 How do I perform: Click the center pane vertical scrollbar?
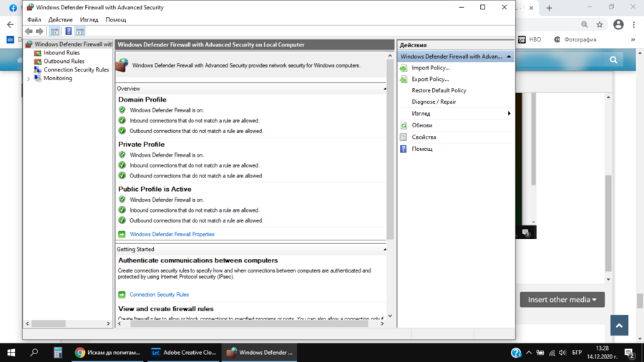(x=390, y=148)
